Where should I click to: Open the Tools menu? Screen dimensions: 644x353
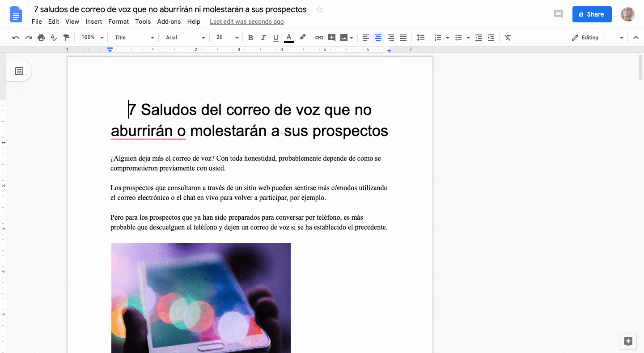tap(143, 21)
